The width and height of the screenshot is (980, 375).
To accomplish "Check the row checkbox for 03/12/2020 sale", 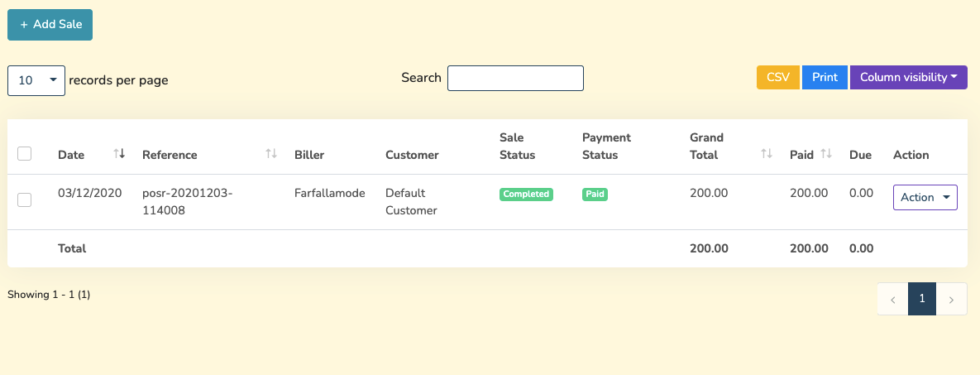I will pyautogui.click(x=25, y=200).
